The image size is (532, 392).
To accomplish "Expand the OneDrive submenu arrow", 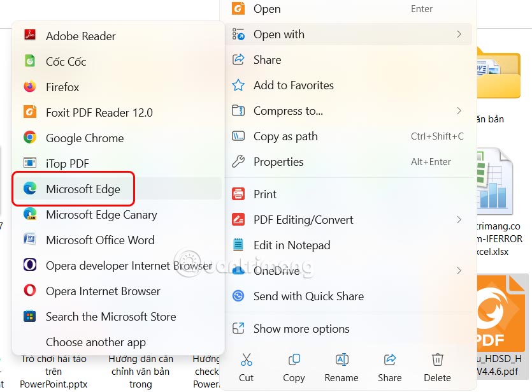I will [x=459, y=270].
